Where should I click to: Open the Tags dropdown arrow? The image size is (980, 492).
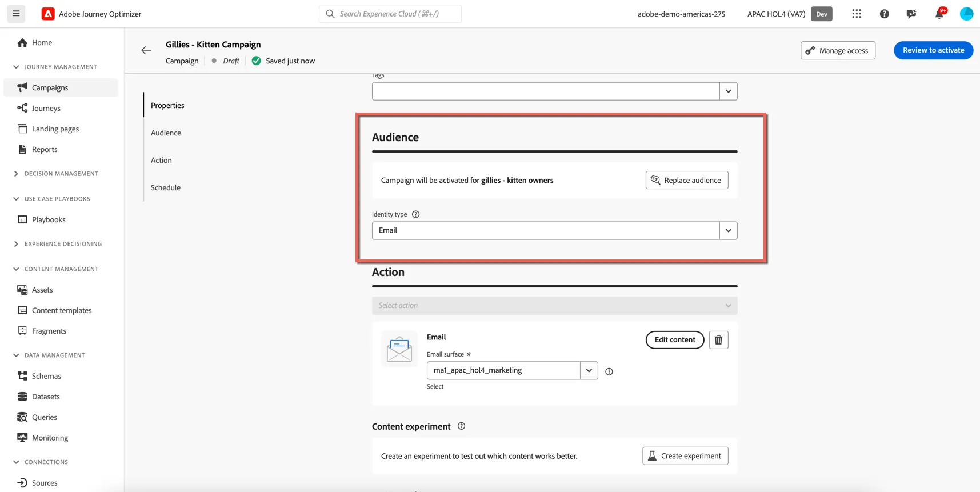pos(729,91)
